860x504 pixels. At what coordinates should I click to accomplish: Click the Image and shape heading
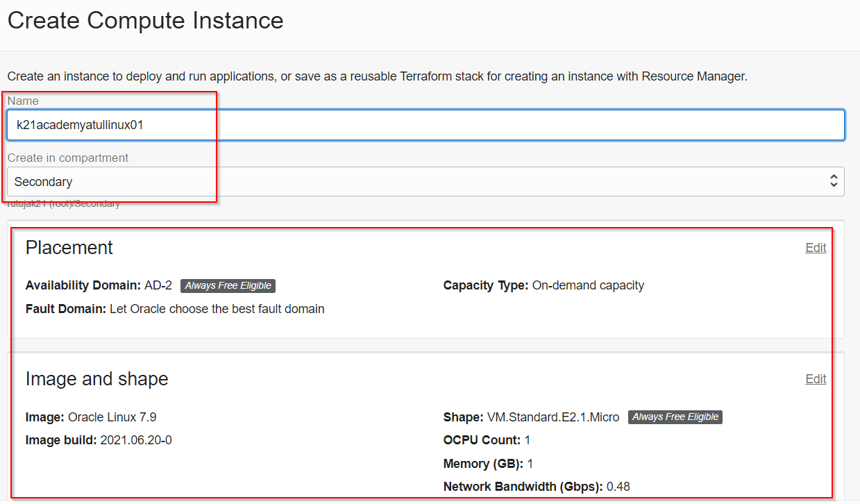[96, 379]
